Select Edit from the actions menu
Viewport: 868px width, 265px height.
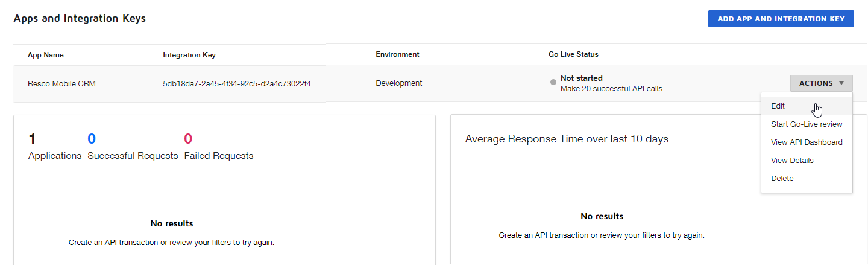778,106
